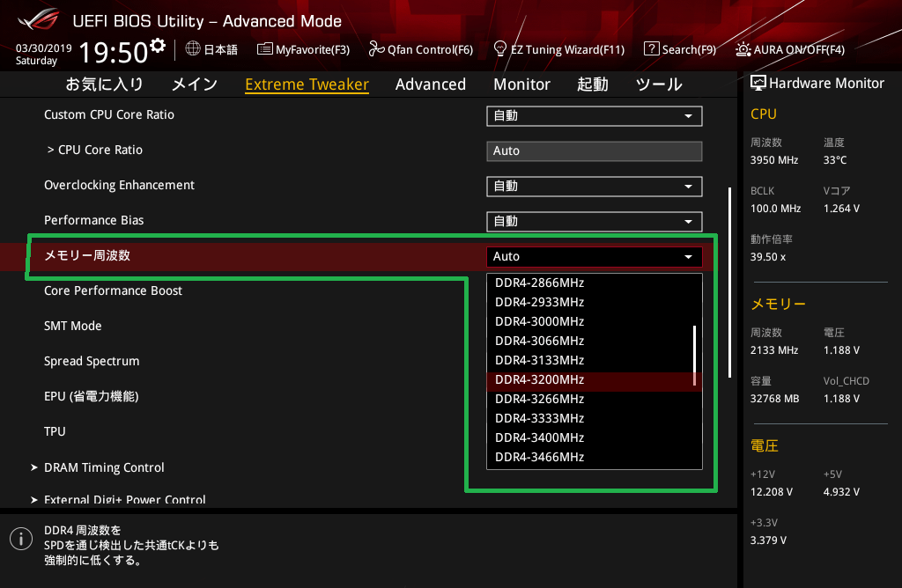The image size is (902, 588).
Task: Click the Hardware Monitor screen icon
Action: coord(758,83)
